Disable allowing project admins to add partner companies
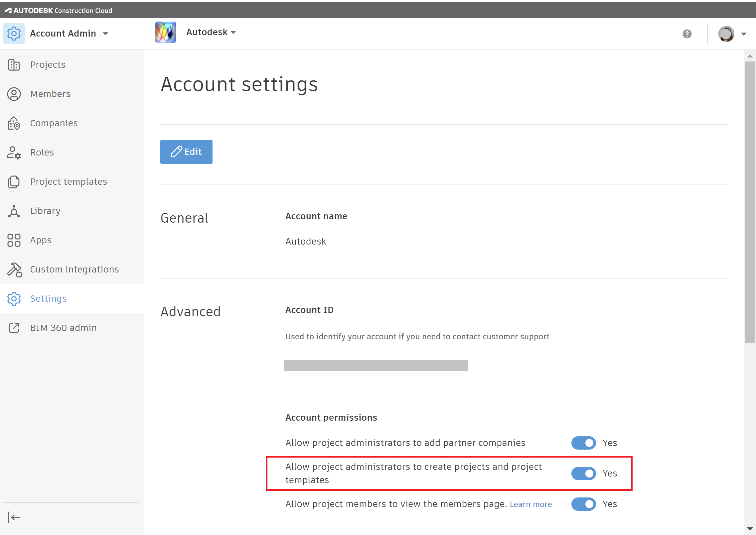Screen dimensions: 756x535 click(x=583, y=443)
